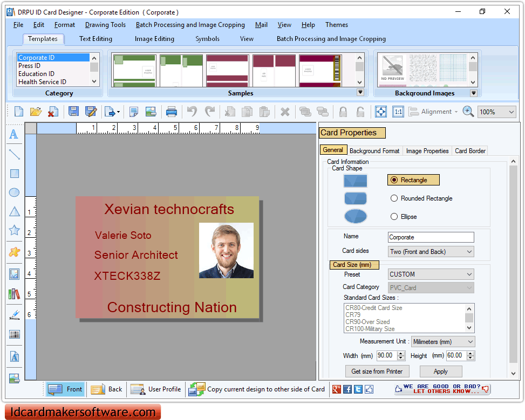Select the Rectangle shape tool
The width and height of the screenshot is (525, 420).
click(14, 174)
